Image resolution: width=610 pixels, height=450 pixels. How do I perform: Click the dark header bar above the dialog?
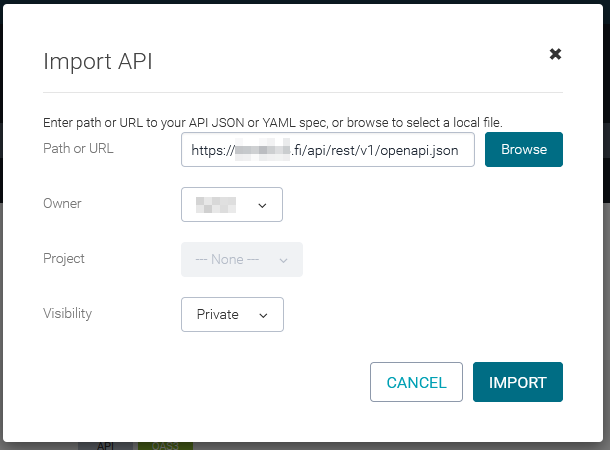[x=300, y=5]
